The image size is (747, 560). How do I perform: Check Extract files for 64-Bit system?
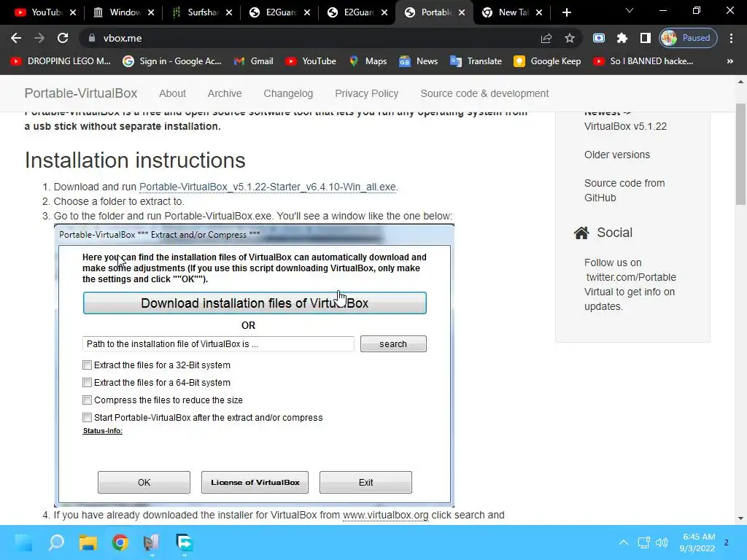click(87, 382)
